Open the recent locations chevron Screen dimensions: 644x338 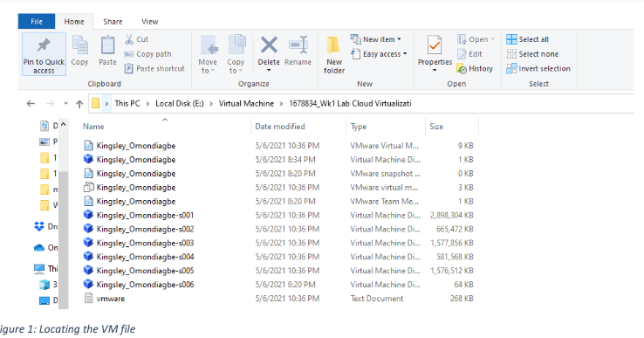[x=65, y=104]
